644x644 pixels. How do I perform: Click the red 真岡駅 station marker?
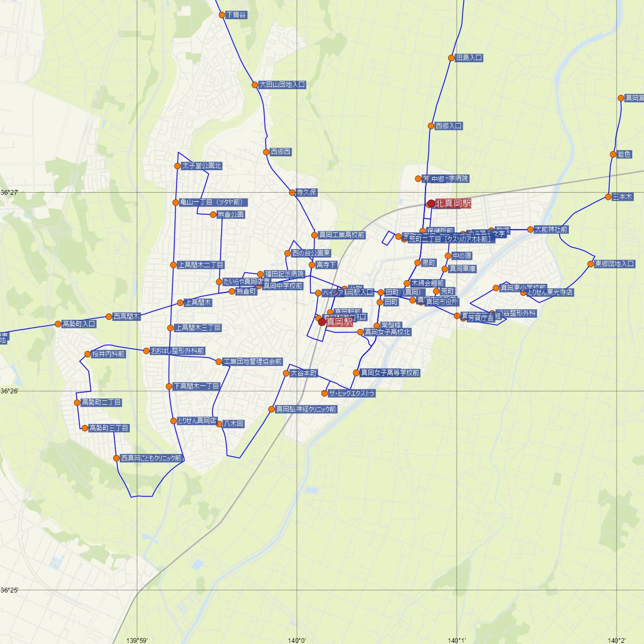click(x=322, y=322)
